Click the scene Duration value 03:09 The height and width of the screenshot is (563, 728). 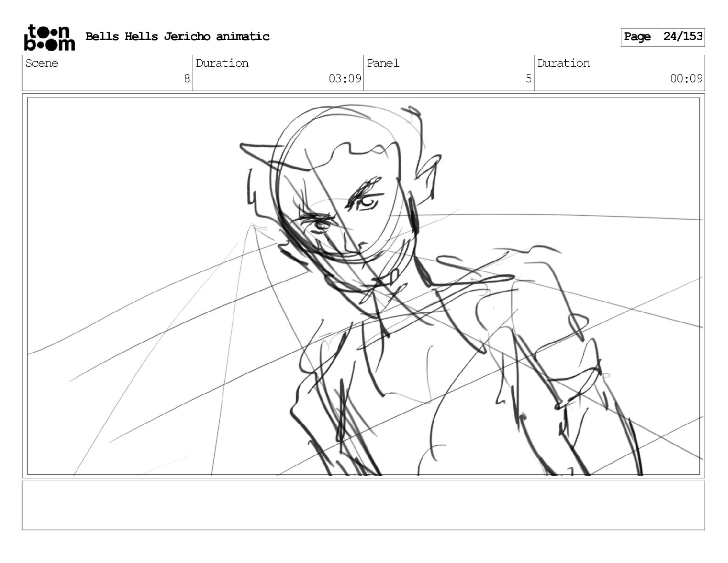[x=345, y=79]
